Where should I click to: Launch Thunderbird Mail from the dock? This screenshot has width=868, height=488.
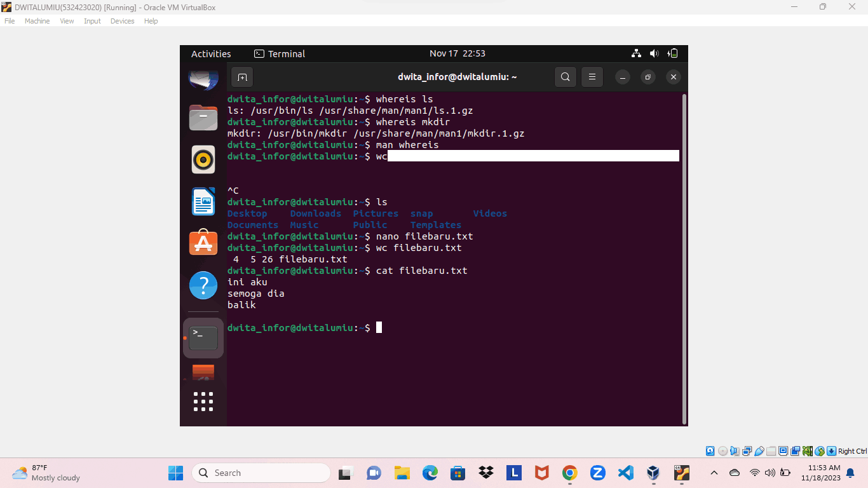(x=203, y=79)
